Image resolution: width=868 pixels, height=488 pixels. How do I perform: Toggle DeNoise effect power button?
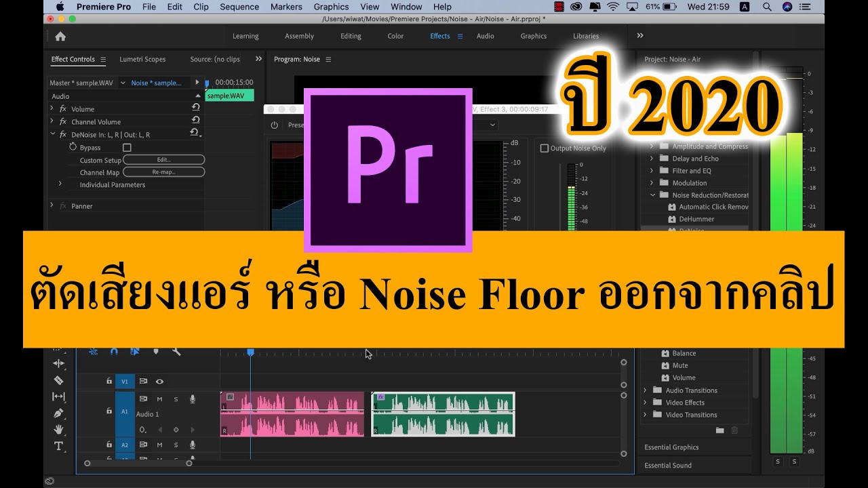(x=275, y=125)
